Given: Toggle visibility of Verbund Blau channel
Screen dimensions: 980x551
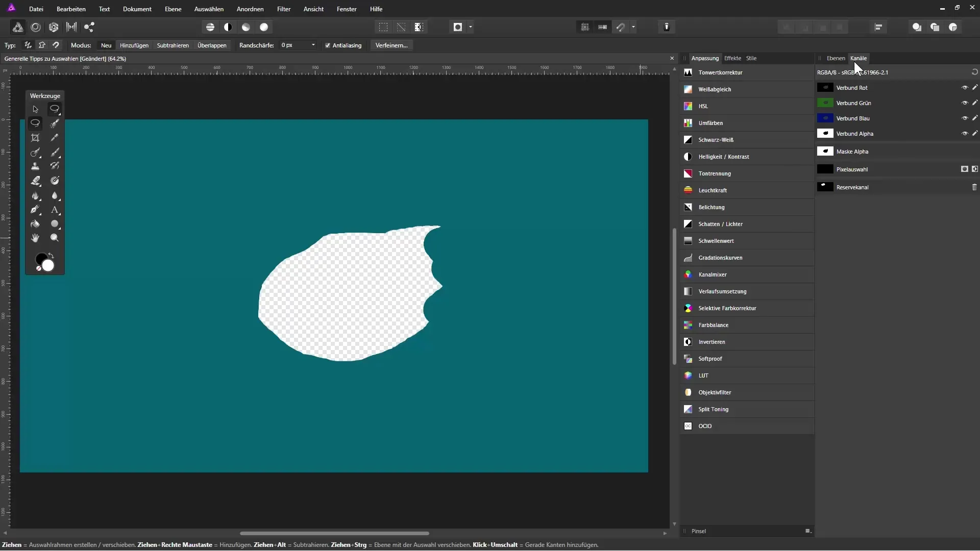Looking at the screenshot, I should [965, 118].
